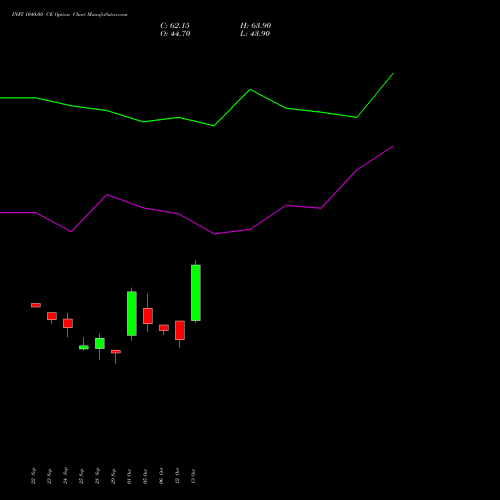Click the green candlestick above 01 Oct
The width and height of the screenshot is (500, 500).
coord(132,313)
